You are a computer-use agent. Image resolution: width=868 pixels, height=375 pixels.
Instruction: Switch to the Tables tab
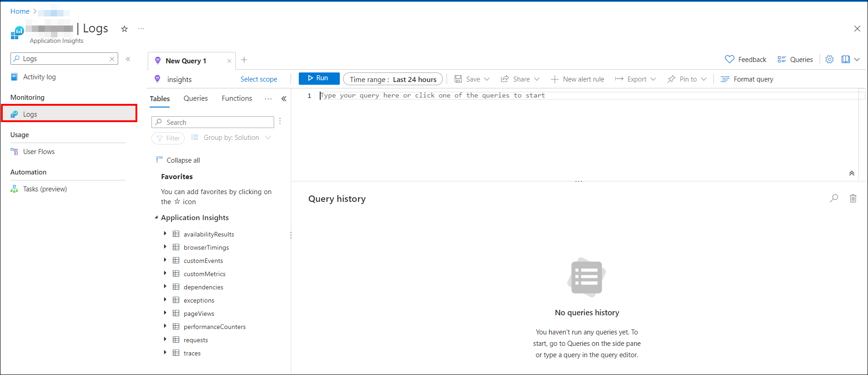tap(160, 98)
